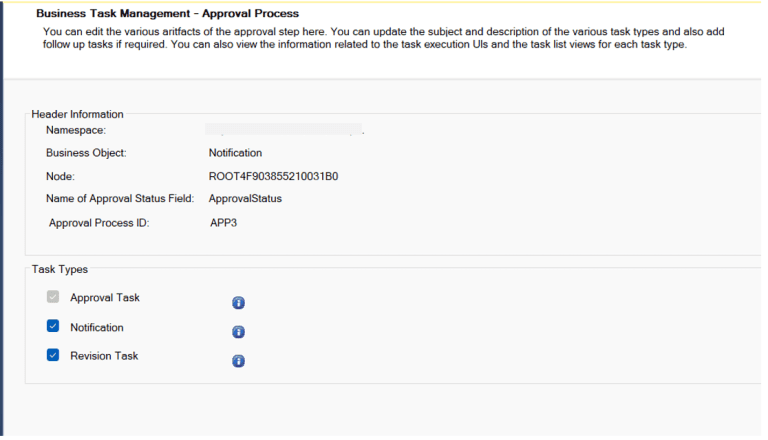Click the approval step description paragraph
Screen dimensions: 768x440
[384, 38]
